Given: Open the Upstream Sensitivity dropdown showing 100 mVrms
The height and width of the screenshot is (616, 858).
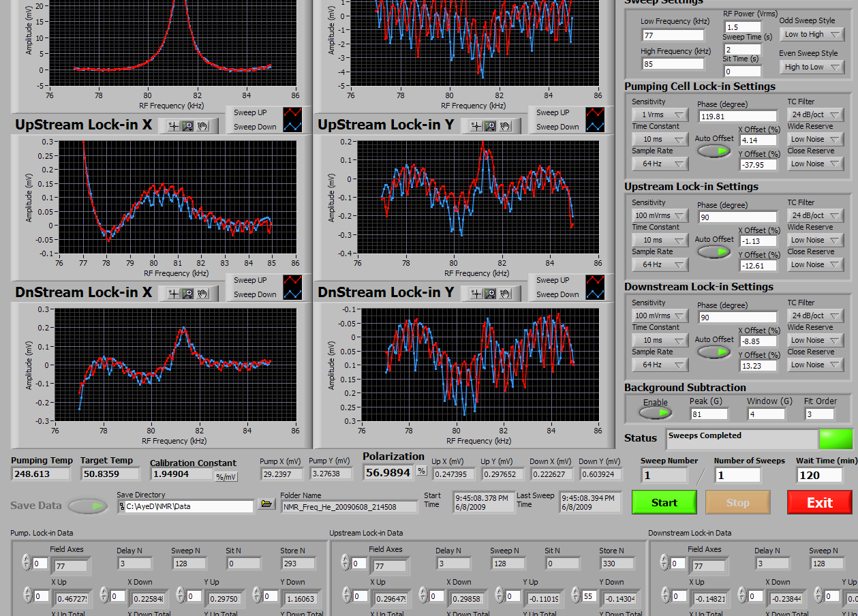Looking at the screenshot, I should click(660, 215).
